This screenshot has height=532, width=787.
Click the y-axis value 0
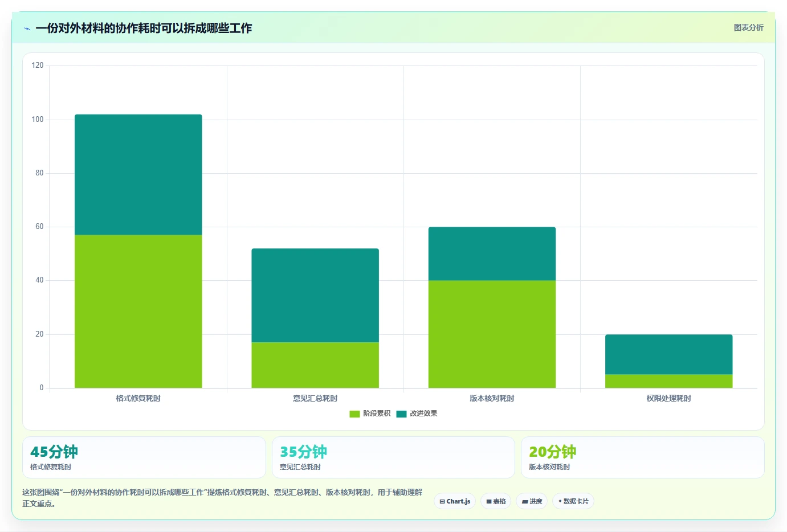click(x=42, y=388)
